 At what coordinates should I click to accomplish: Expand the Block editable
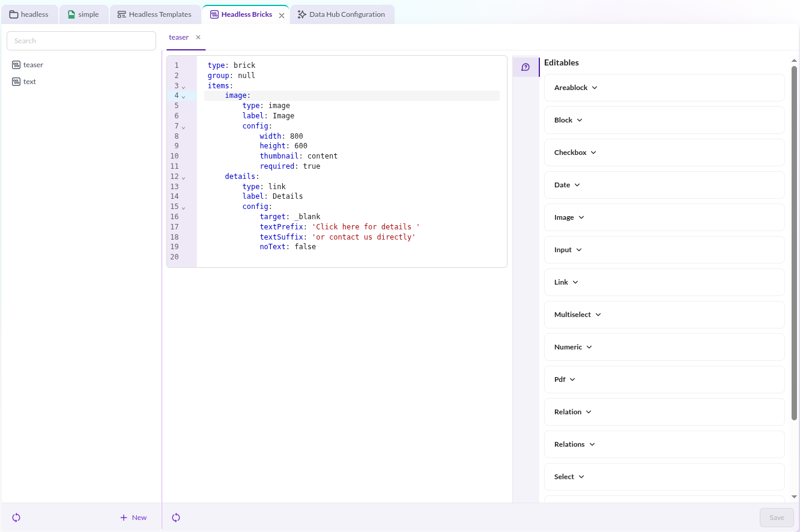click(x=664, y=120)
